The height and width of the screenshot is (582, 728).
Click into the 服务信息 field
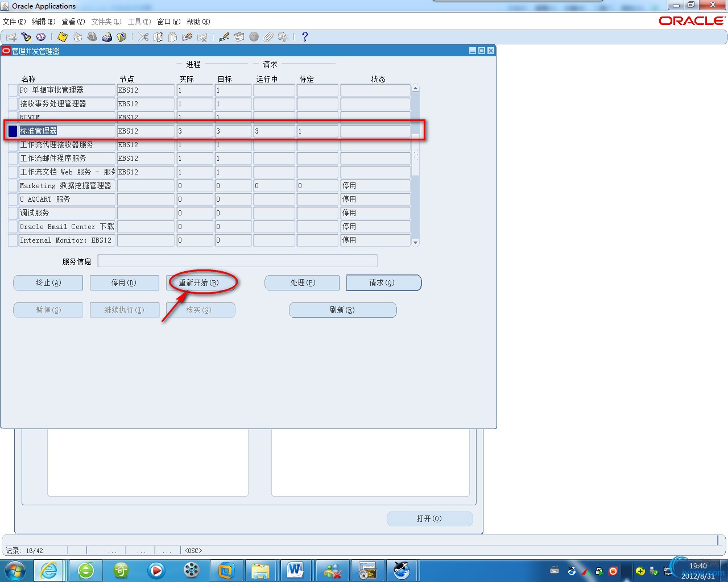pyautogui.click(x=237, y=261)
